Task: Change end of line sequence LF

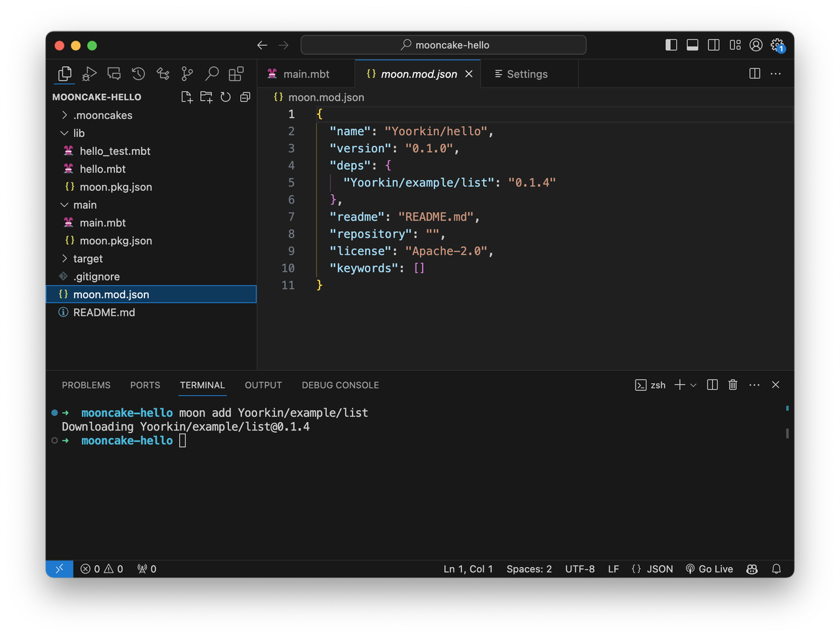Action: (614, 569)
